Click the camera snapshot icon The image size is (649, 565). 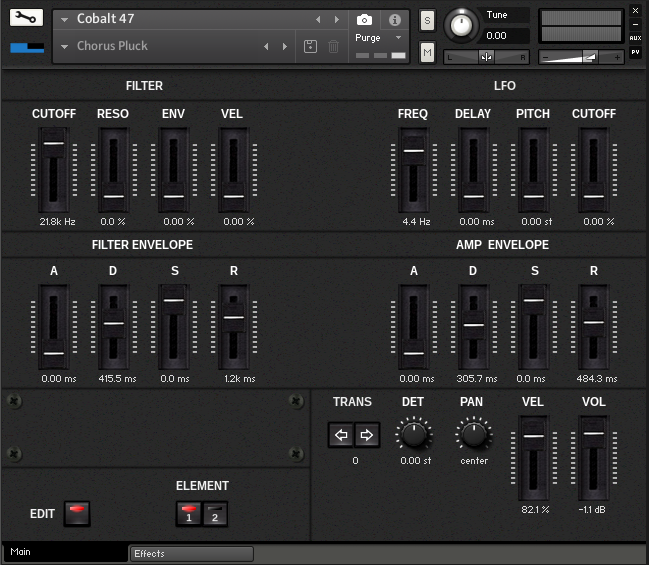coord(364,19)
